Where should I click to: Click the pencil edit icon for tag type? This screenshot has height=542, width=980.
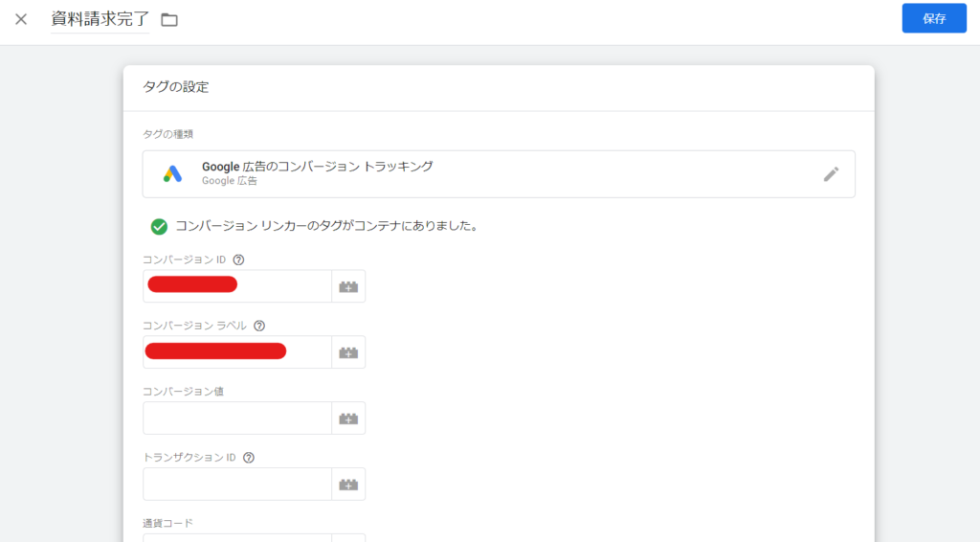pos(831,174)
